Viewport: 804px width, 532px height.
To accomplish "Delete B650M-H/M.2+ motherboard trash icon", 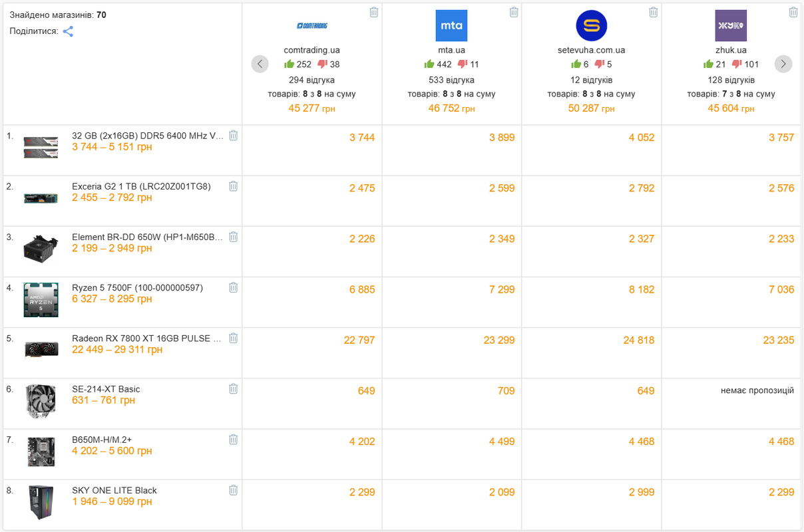I will click(x=233, y=440).
